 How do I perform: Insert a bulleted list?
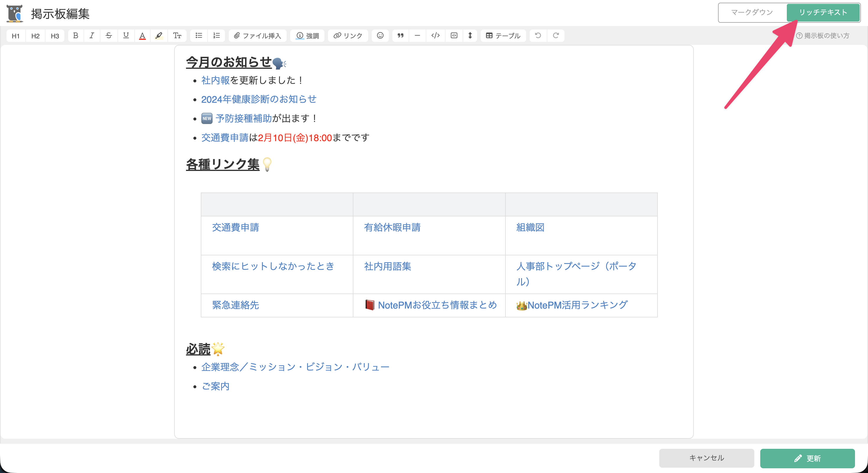(x=199, y=35)
